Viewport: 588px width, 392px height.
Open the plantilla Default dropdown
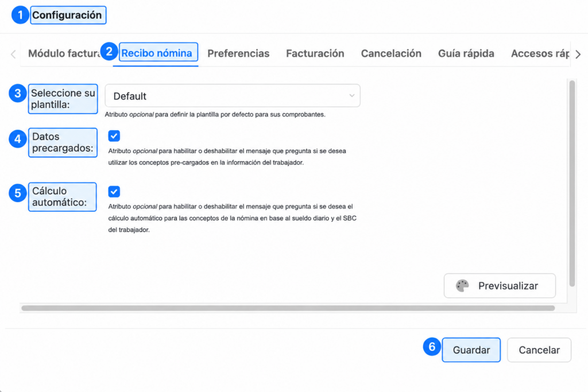pyautogui.click(x=233, y=96)
